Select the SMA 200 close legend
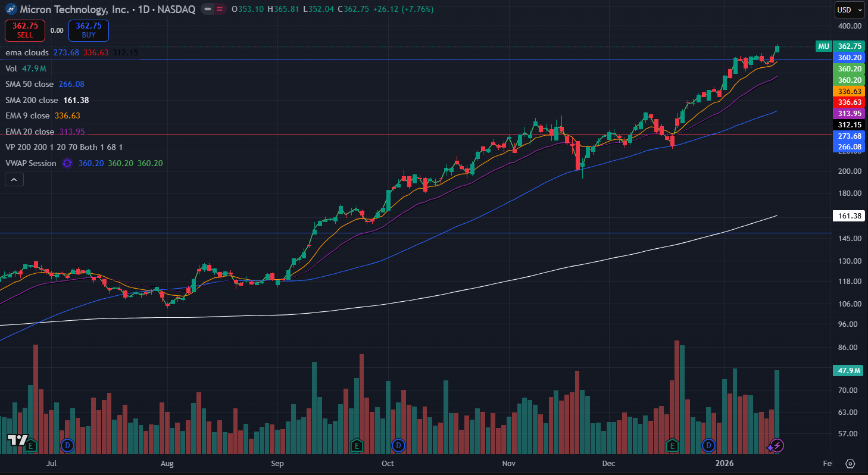This screenshot has height=475, width=868. coord(32,100)
